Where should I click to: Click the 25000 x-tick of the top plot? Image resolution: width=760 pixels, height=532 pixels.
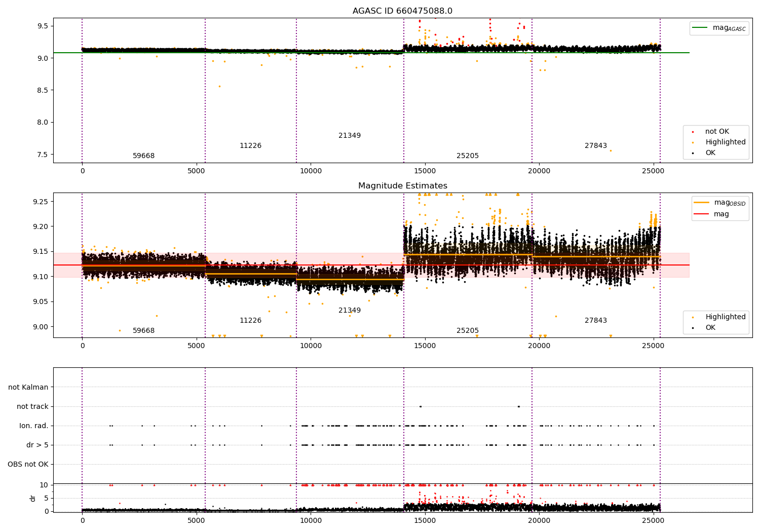[x=653, y=171]
